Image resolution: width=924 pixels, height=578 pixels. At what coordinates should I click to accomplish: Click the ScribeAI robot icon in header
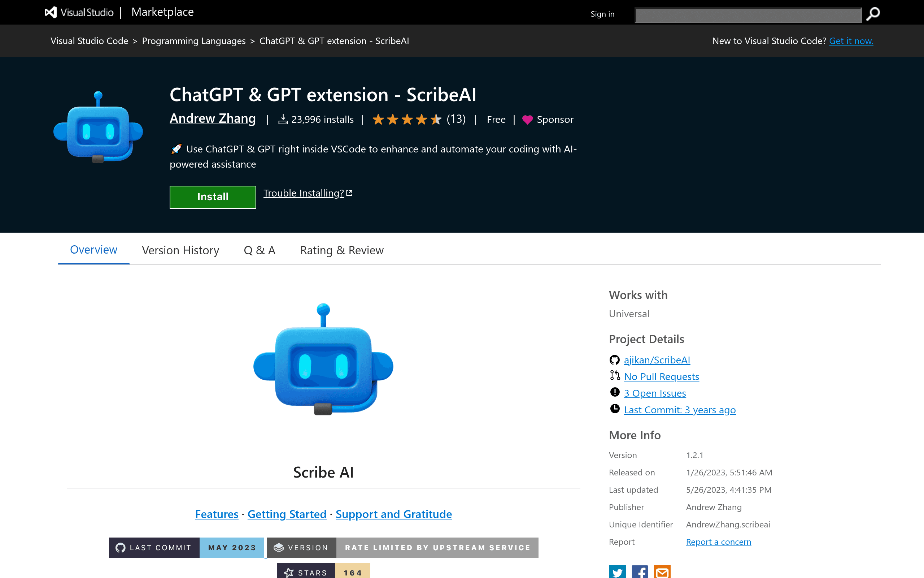(98, 127)
